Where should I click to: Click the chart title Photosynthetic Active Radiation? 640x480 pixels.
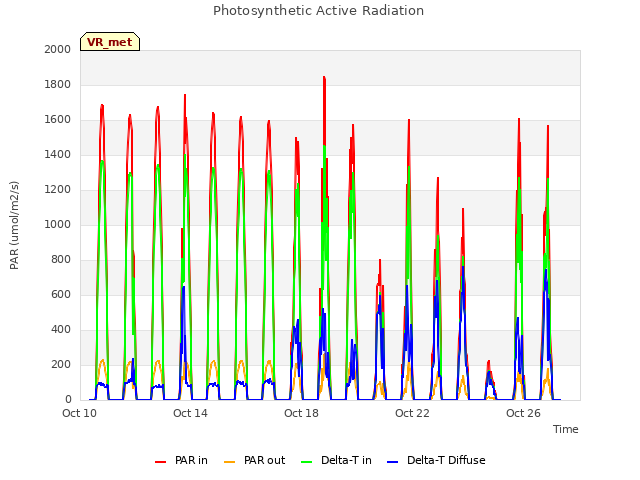(x=318, y=11)
